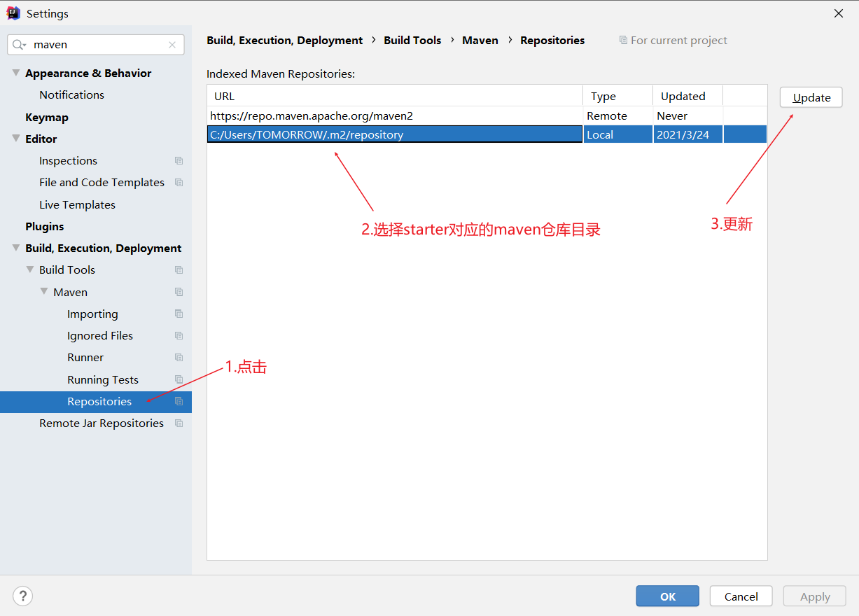The width and height of the screenshot is (859, 616).
Task: Select Inspections in the settings tree
Action: pos(68,160)
